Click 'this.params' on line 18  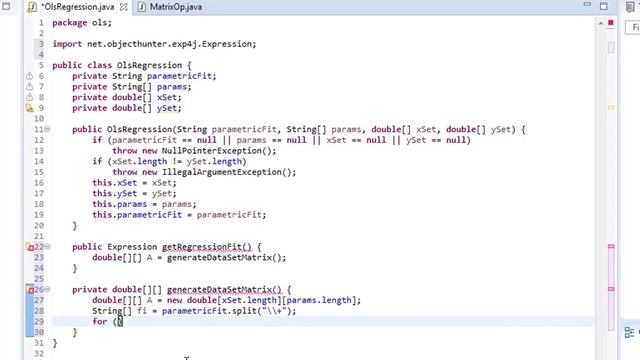(x=119, y=204)
